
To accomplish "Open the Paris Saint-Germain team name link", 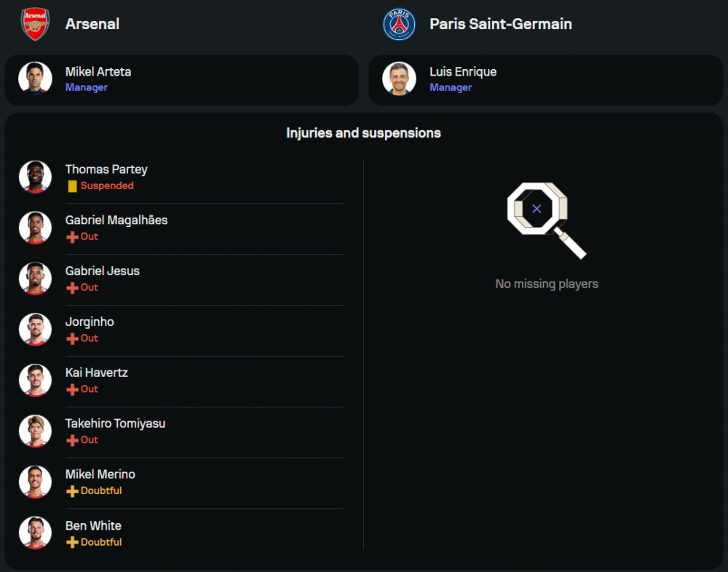I will coord(500,24).
